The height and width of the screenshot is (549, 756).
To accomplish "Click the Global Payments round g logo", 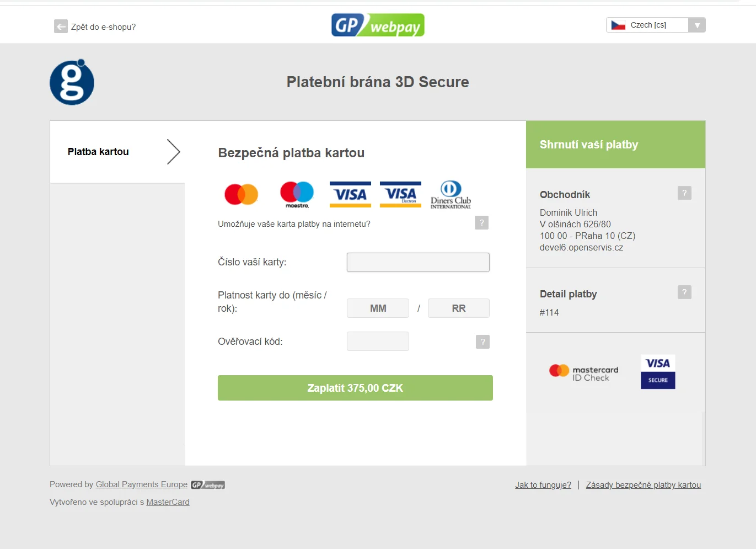I will click(72, 82).
